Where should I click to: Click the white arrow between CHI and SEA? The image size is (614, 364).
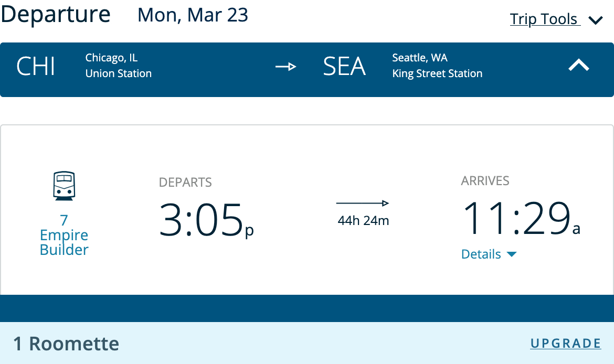(286, 67)
